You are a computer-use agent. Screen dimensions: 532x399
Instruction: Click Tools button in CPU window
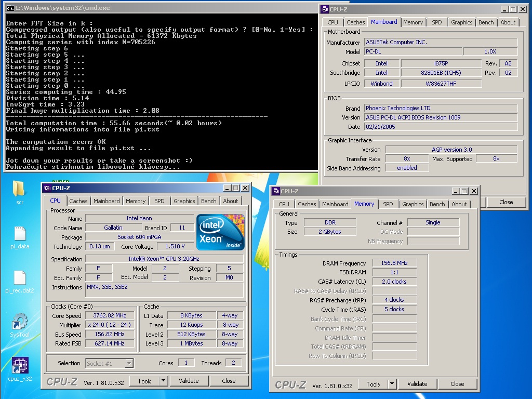144,381
